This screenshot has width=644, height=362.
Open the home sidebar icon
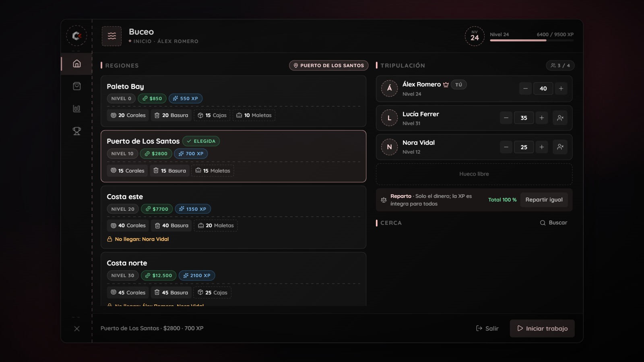[x=76, y=64]
